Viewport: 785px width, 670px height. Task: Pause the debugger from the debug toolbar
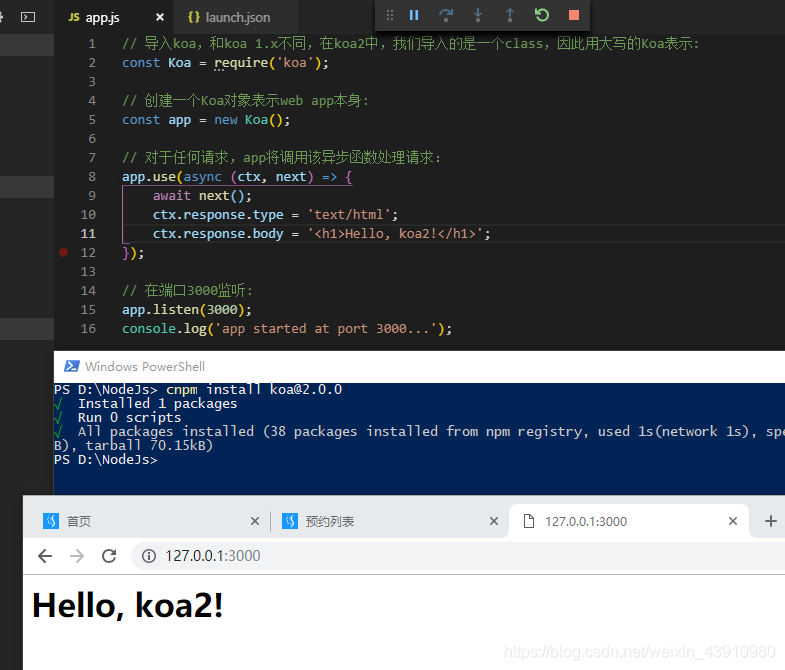(414, 15)
